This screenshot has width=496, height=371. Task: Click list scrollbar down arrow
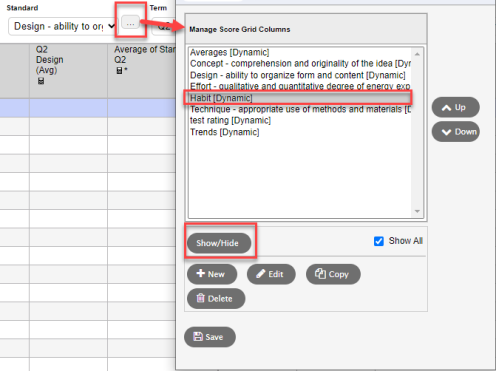tap(417, 211)
